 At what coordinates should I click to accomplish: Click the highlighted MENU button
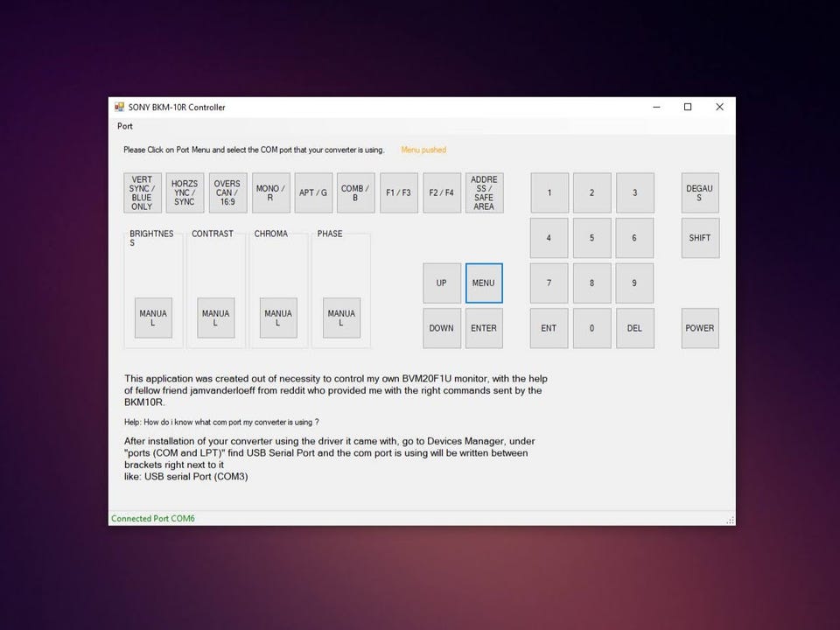pos(484,283)
